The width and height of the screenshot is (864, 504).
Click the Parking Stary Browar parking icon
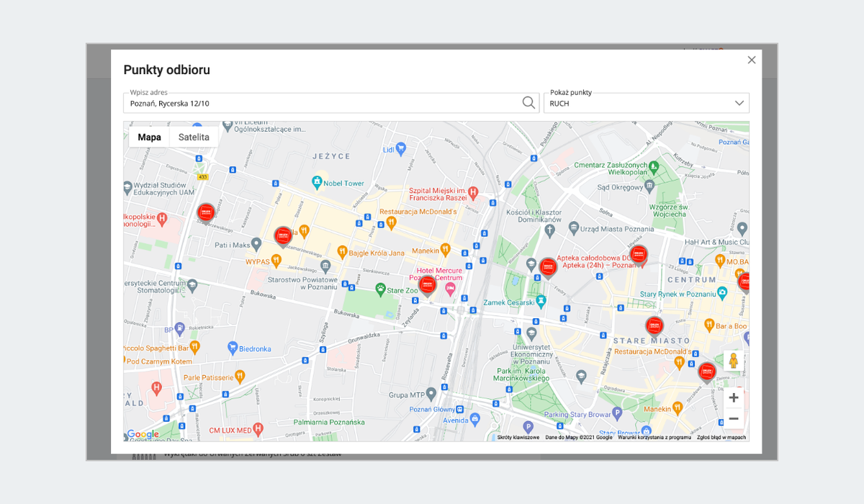coord(616,414)
